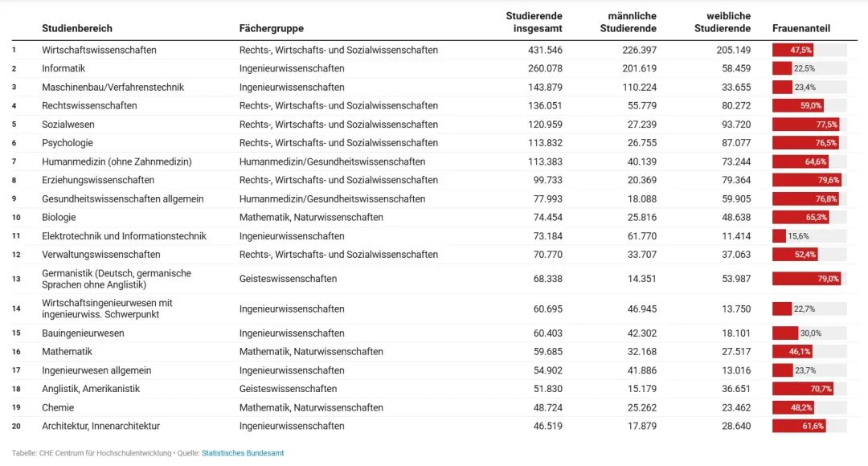Click the 15,6% bar for Elektrotechnik

coord(780,235)
